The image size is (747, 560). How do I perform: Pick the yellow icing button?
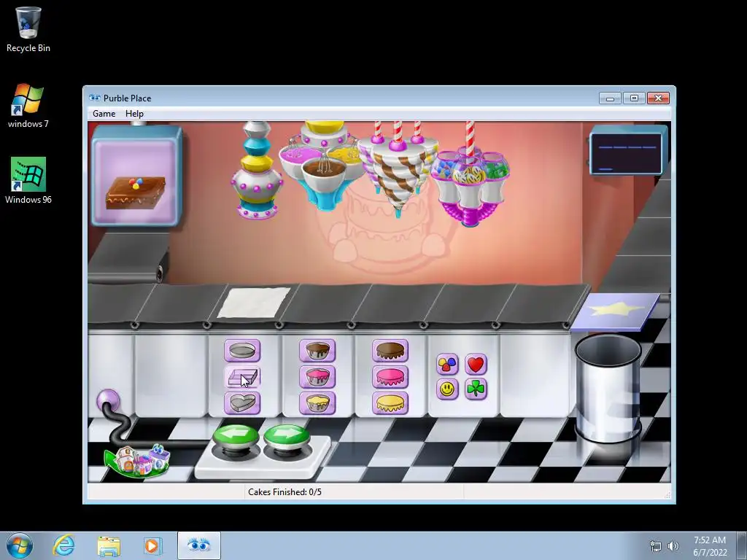pyautogui.click(x=390, y=402)
